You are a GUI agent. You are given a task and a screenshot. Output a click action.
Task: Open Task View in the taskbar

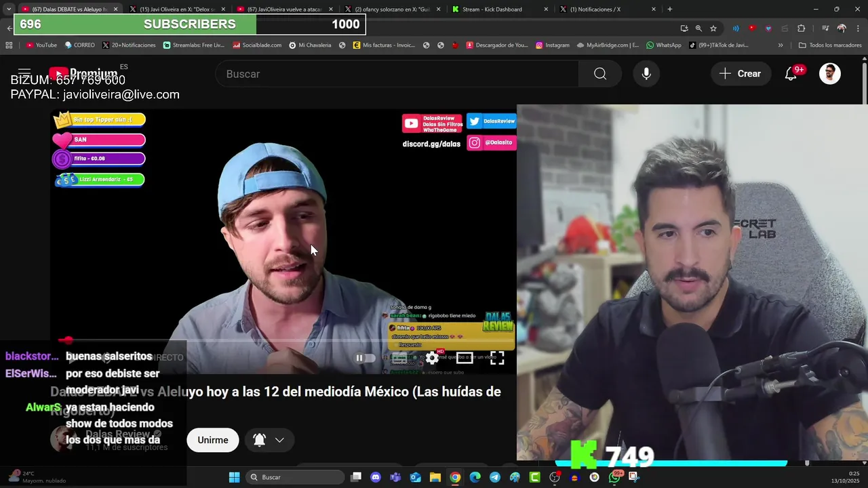356,477
